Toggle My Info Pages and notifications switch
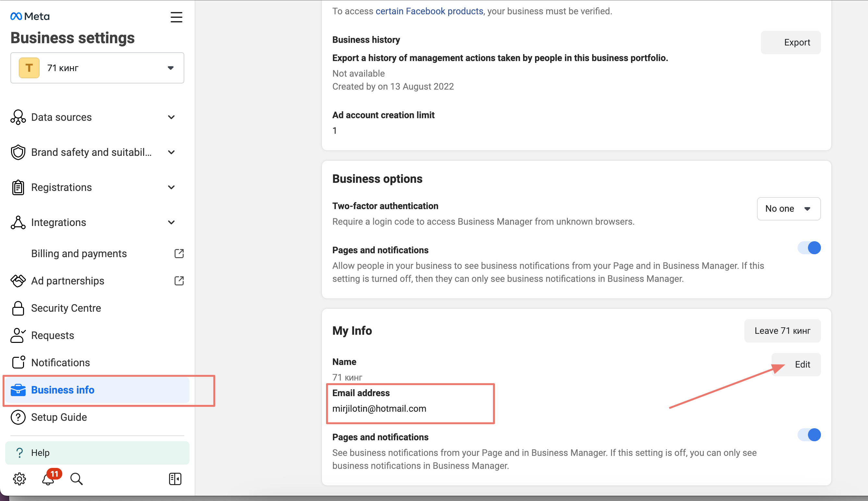This screenshot has width=868, height=501. click(x=809, y=435)
